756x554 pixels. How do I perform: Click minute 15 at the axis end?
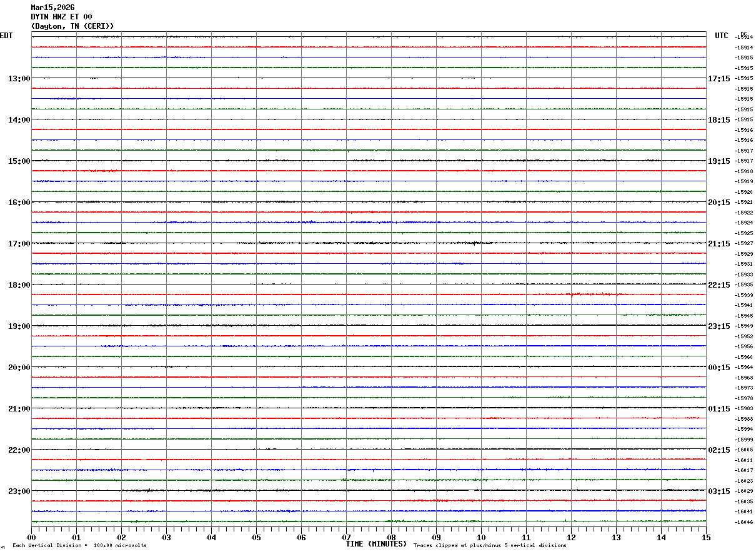click(x=706, y=537)
